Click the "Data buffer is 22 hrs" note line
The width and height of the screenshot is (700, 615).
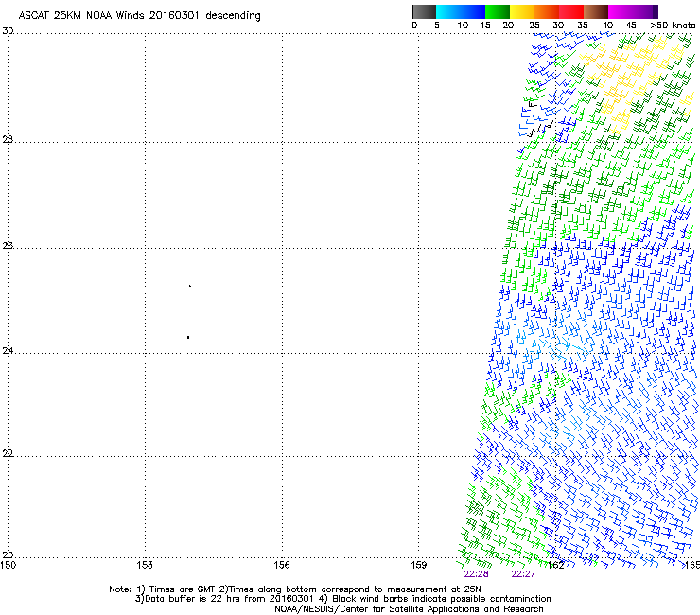point(342,599)
